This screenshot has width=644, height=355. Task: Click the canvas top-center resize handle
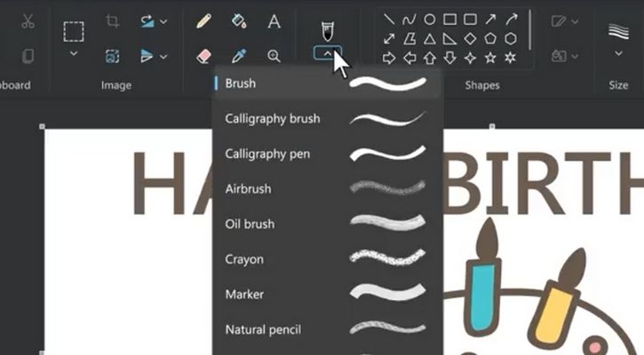[x=492, y=126]
